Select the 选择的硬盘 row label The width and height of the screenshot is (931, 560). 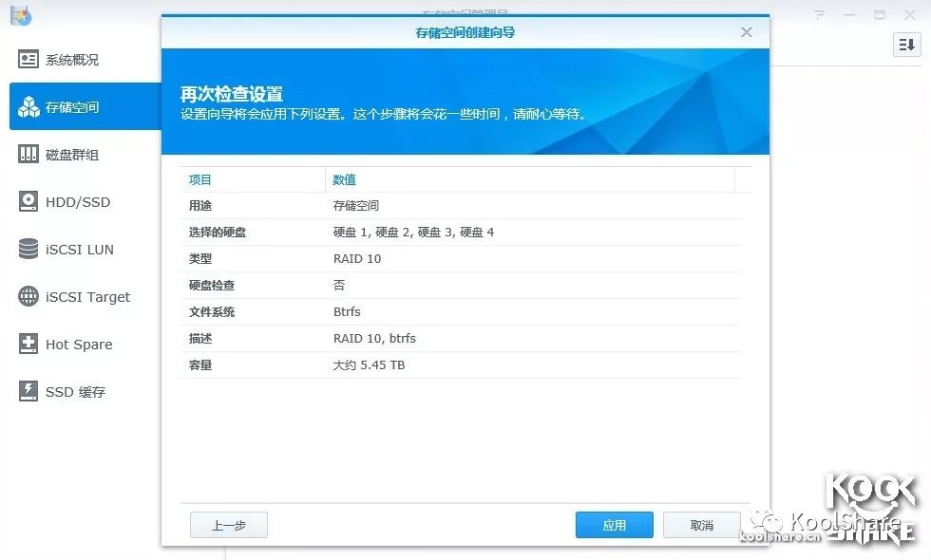[x=218, y=233]
